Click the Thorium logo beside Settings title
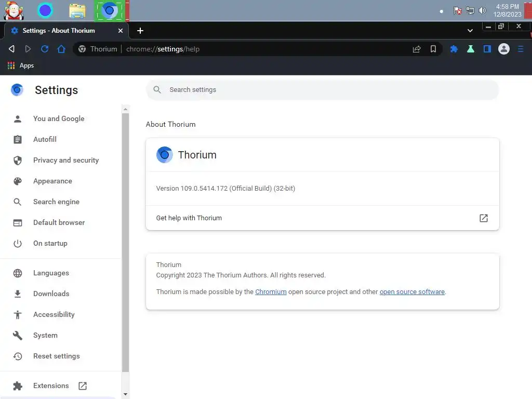Viewport: 532px width, 399px height. coord(17,90)
